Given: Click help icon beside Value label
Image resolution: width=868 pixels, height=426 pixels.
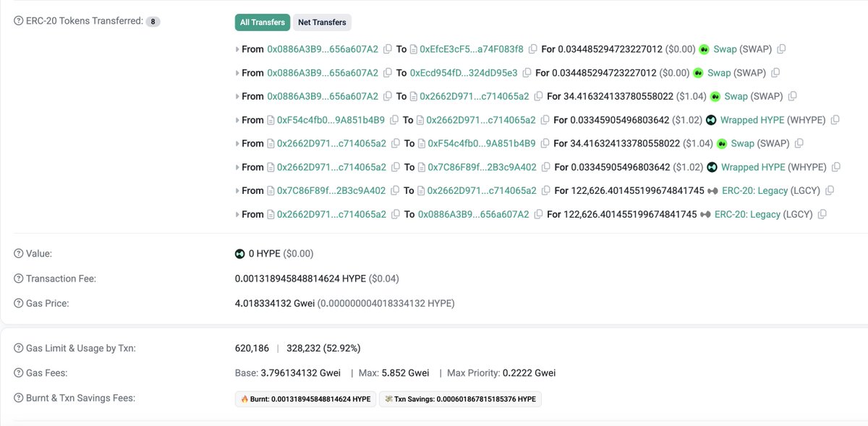Looking at the screenshot, I should click(19, 254).
